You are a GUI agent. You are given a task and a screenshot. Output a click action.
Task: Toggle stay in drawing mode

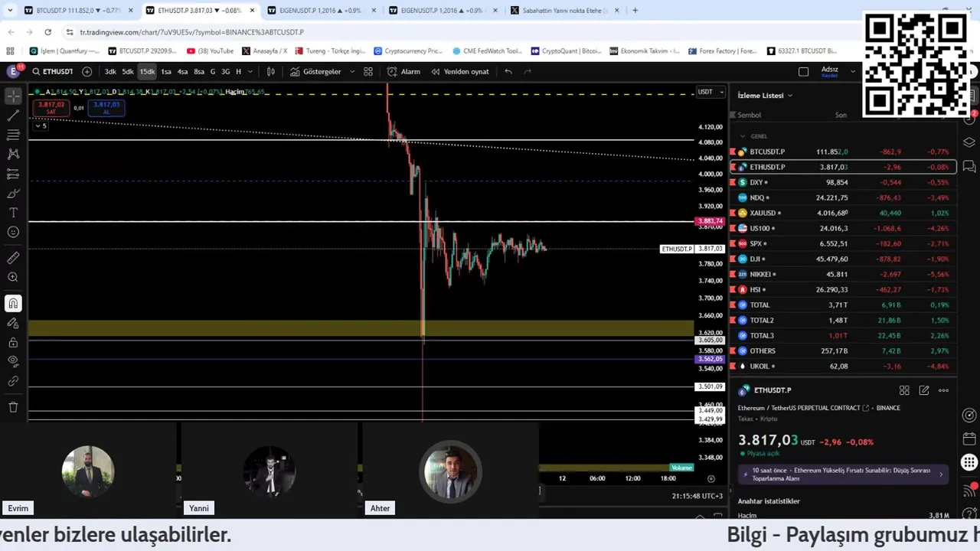coord(13,323)
